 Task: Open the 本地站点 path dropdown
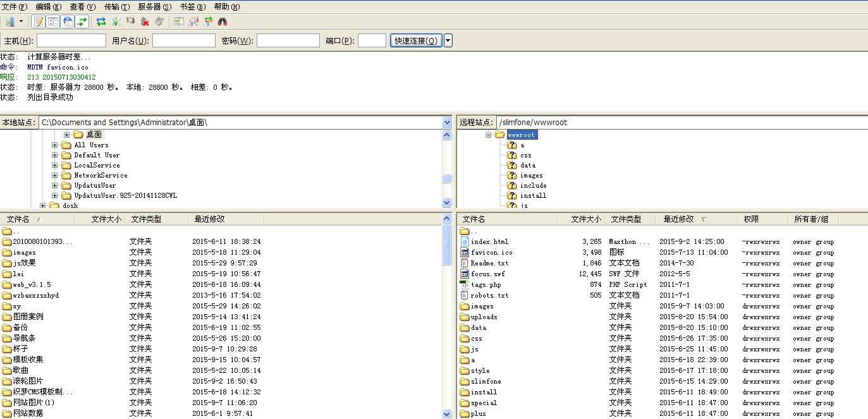[447, 122]
